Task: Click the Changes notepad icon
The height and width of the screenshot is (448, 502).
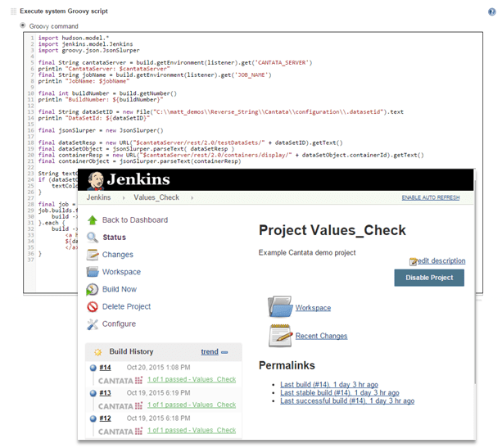Action: point(93,255)
